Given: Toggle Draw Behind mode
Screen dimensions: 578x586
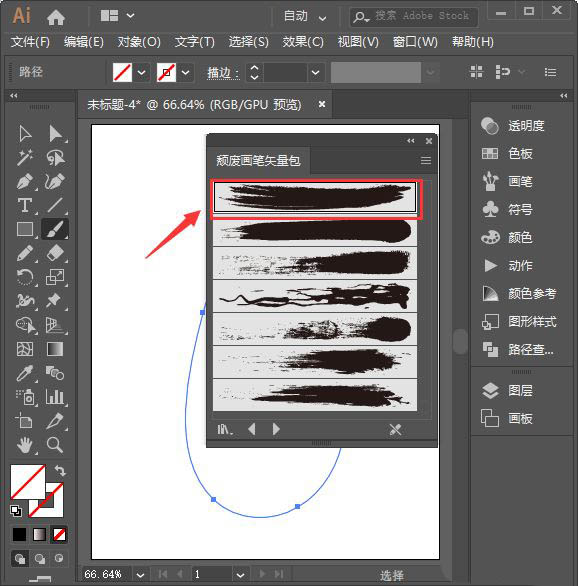Looking at the screenshot, I should click(x=40, y=559).
